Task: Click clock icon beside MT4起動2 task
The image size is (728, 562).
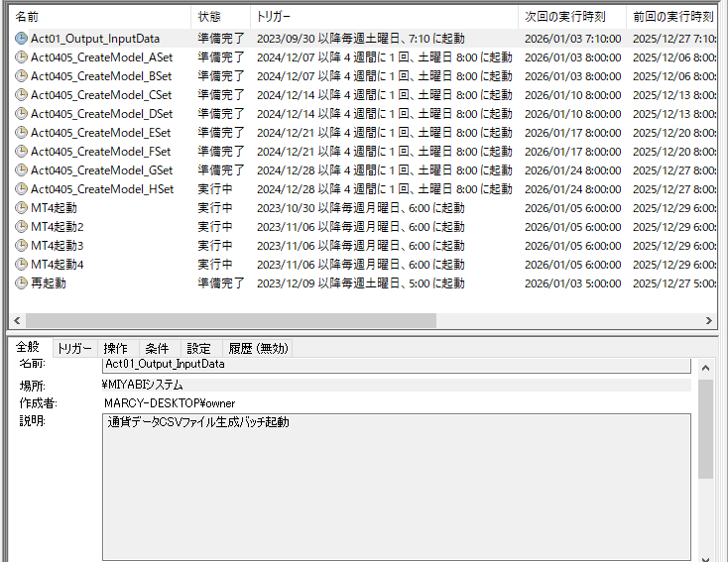Action: [21, 227]
